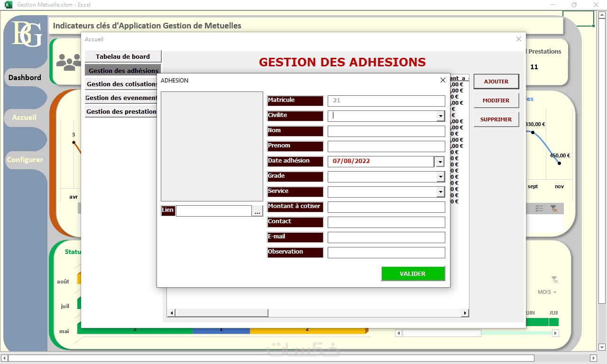
Task: Focus the Nom text field
Action: [386, 131]
